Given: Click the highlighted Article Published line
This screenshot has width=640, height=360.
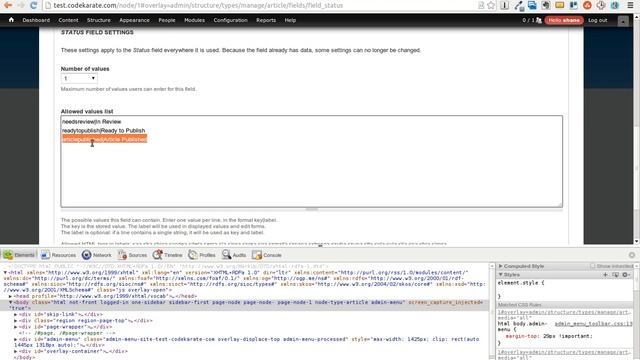Looking at the screenshot, I should (104, 140).
